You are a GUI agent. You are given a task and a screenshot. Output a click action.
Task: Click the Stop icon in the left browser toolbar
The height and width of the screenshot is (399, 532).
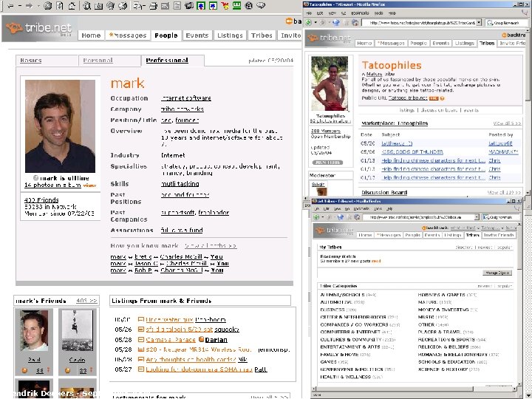[x=48, y=5]
